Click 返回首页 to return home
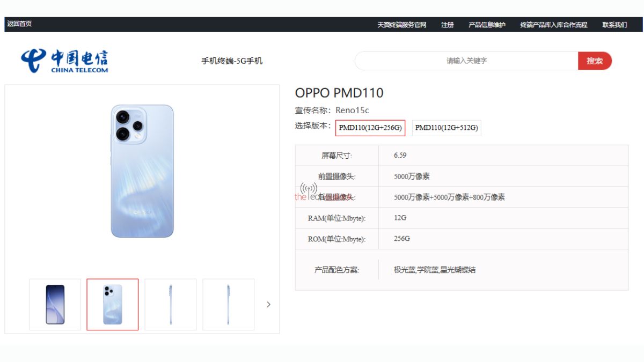Viewport: 644px width, 362px height. 19,24
